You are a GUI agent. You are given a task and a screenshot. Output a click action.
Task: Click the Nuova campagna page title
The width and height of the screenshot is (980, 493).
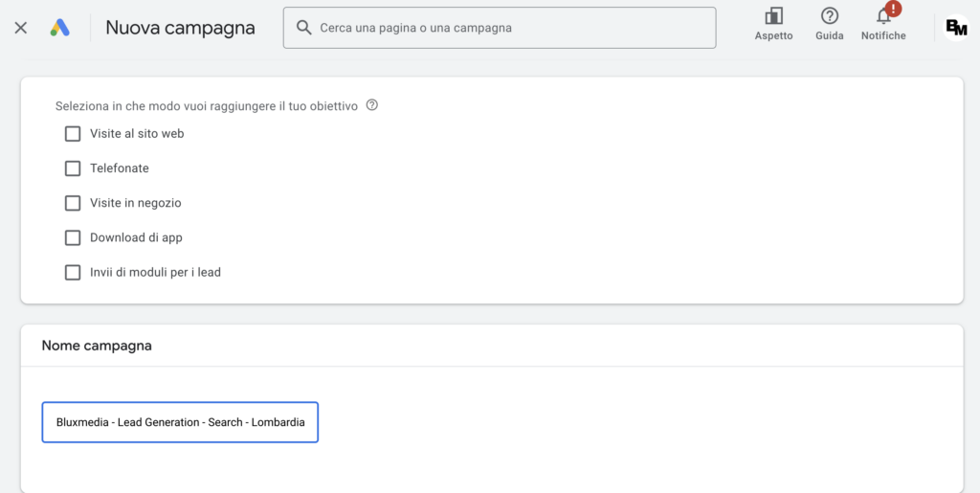(x=180, y=28)
